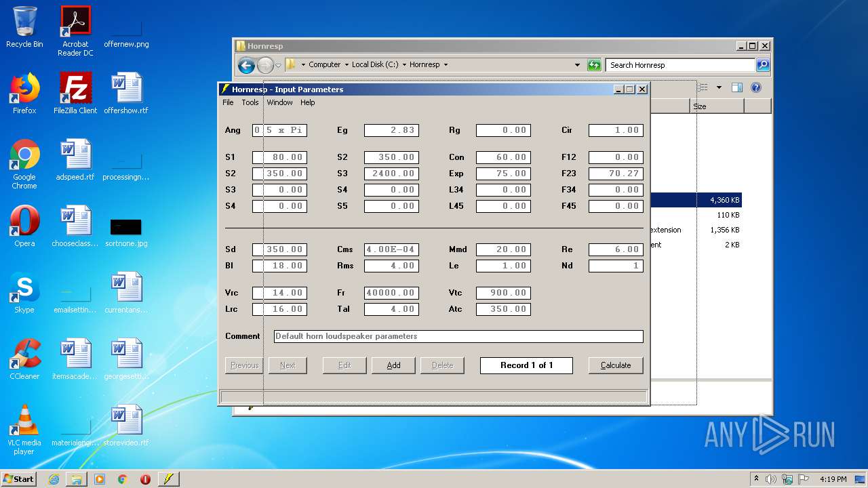
Task: Select the currentans document icon
Action: 126,293
